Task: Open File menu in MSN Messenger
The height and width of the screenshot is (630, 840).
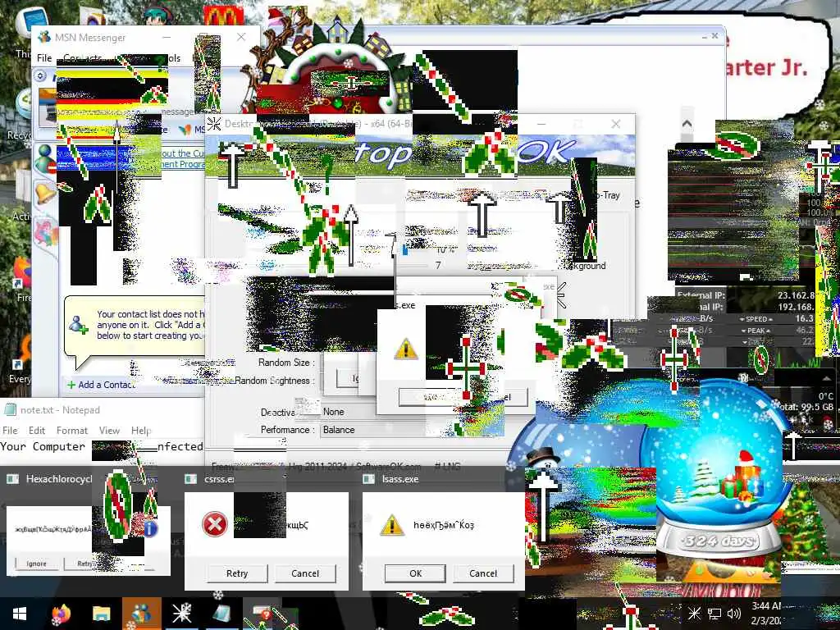Action: coord(44,58)
